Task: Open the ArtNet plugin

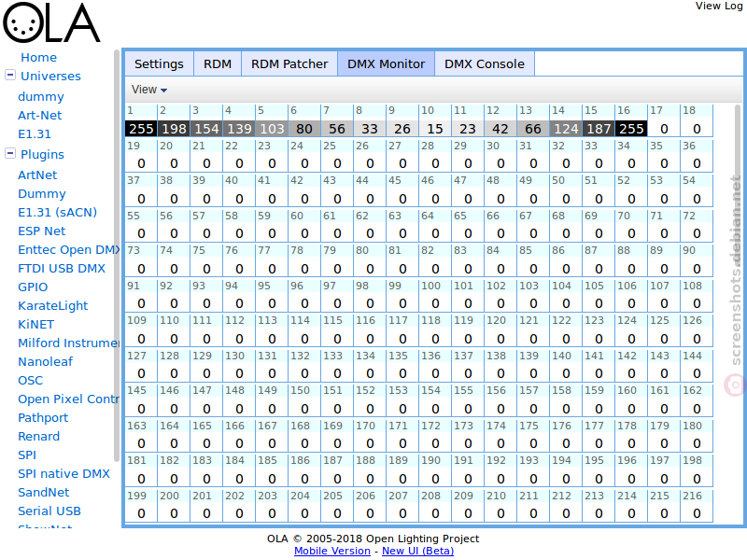Action: coord(37,175)
